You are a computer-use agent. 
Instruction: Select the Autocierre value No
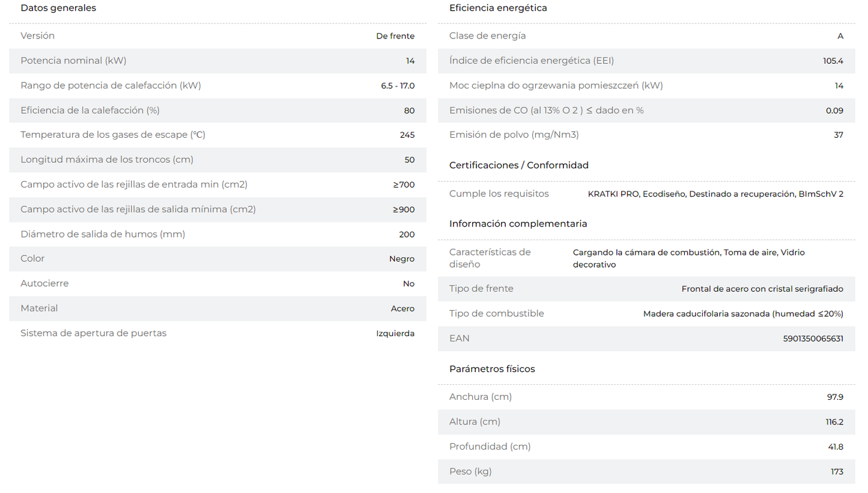pyautogui.click(x=408, y=284)
